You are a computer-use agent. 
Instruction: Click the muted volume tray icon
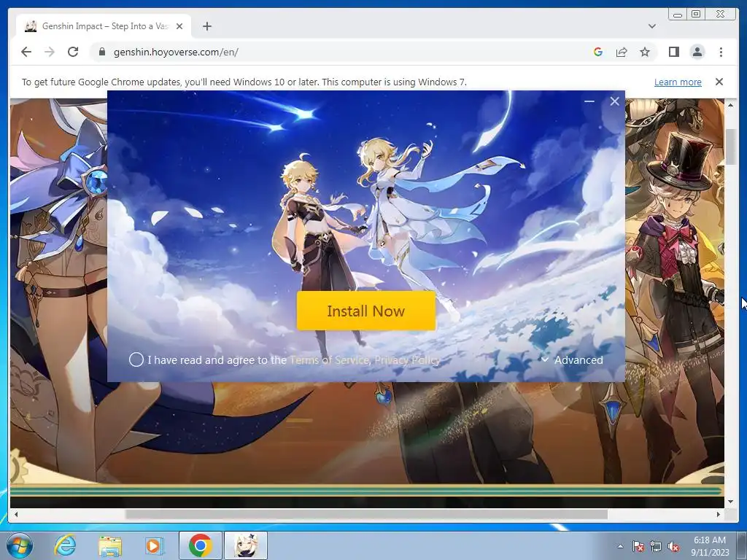pyautogui.click(x=673, y=547)
